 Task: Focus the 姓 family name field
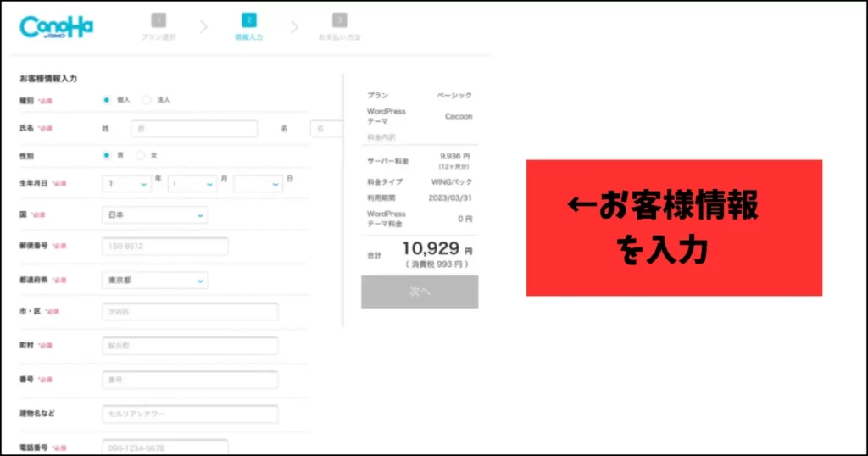tap(194, 128)
